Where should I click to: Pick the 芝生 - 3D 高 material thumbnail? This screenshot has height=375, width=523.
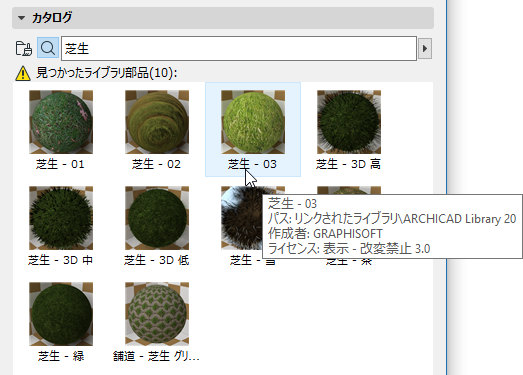point(349,122)
